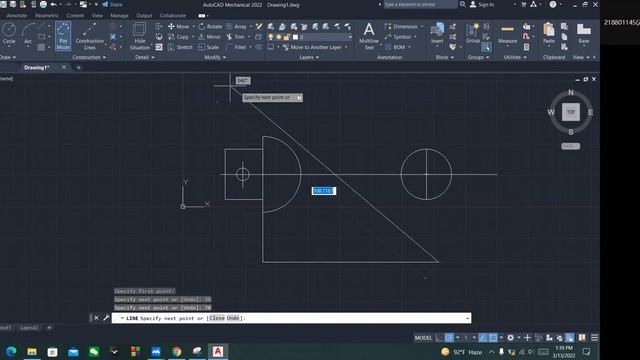Image resolution: width=640 pixels, height=360 pixels.
Task: Open the Manage ribbon tab
Action: 119,16
